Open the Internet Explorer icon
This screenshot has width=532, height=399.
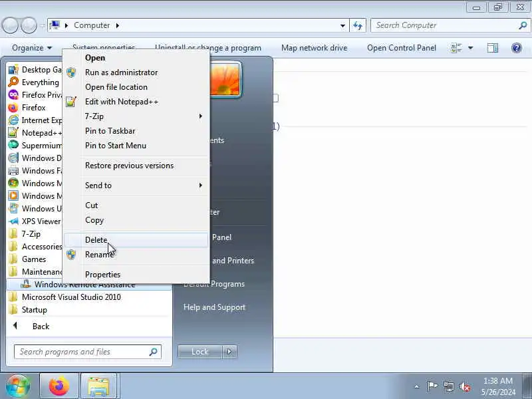click(13, 120)
